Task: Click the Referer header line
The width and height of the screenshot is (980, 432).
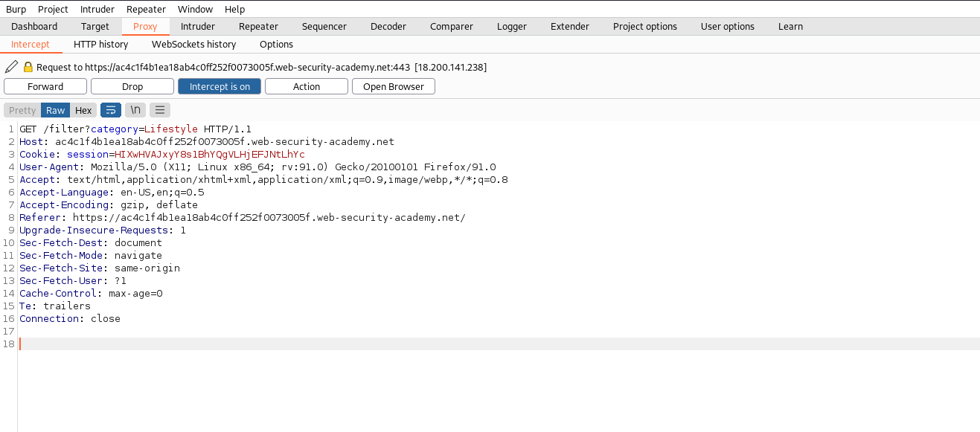Action: (243, 217)
